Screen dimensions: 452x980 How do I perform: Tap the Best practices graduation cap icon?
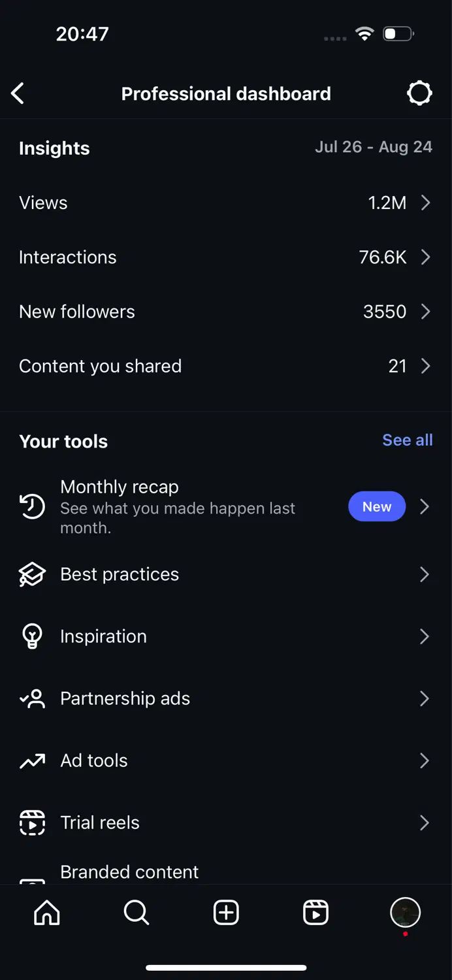tap(32, 574)
